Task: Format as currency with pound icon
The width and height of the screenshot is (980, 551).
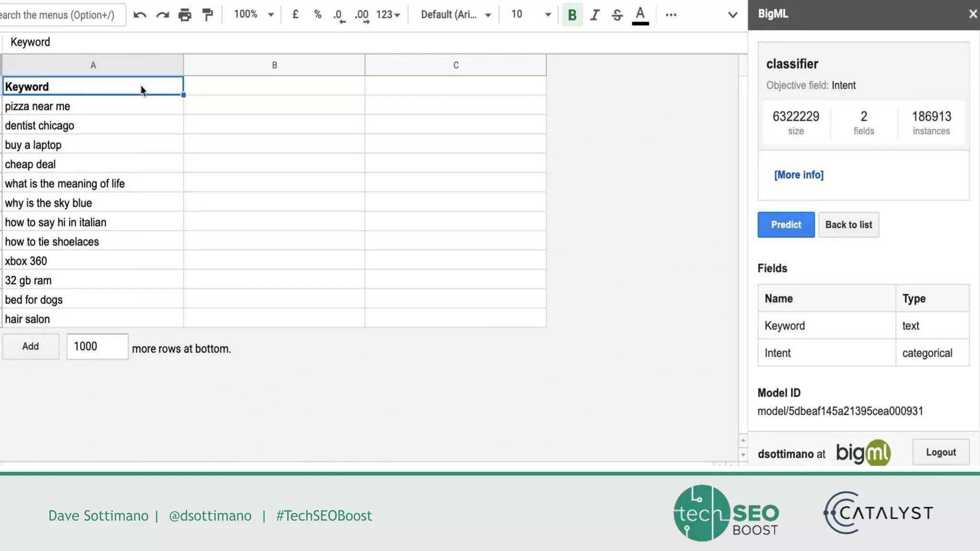Action: pos(295,15)
